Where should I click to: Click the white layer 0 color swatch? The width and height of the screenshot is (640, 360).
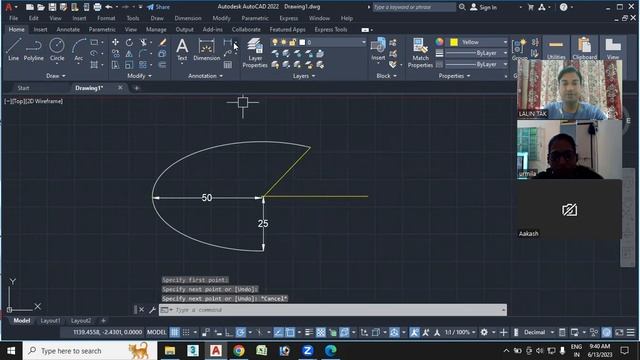tap(302, 42)
